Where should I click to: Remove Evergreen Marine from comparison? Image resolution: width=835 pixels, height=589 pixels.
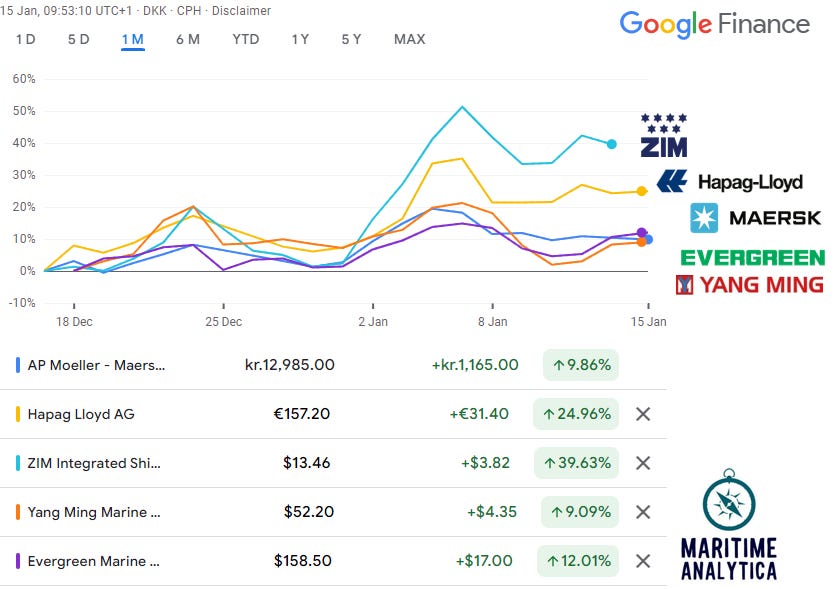tap(643, 561)
